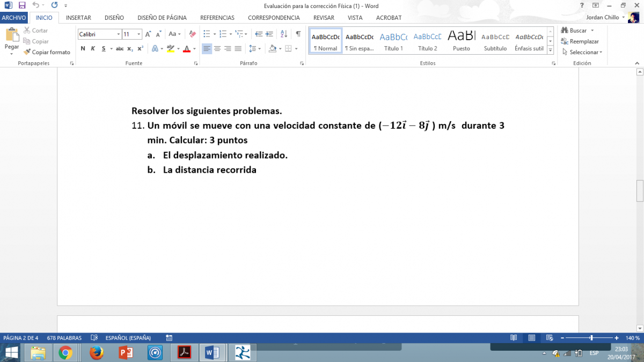Open the REVISAR ribbon tab
Screen dimensions: 644x362
324,18
